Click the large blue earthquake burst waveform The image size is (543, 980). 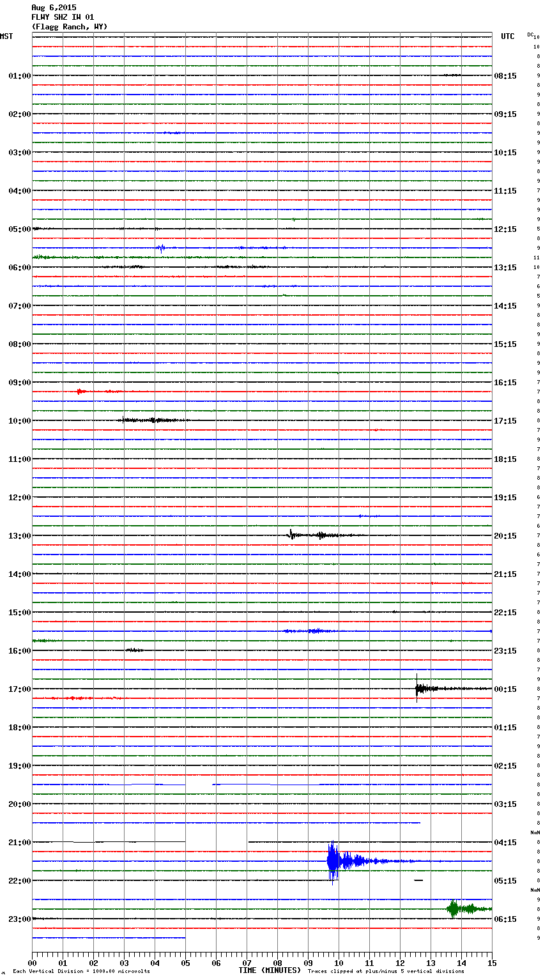point(333,861)
